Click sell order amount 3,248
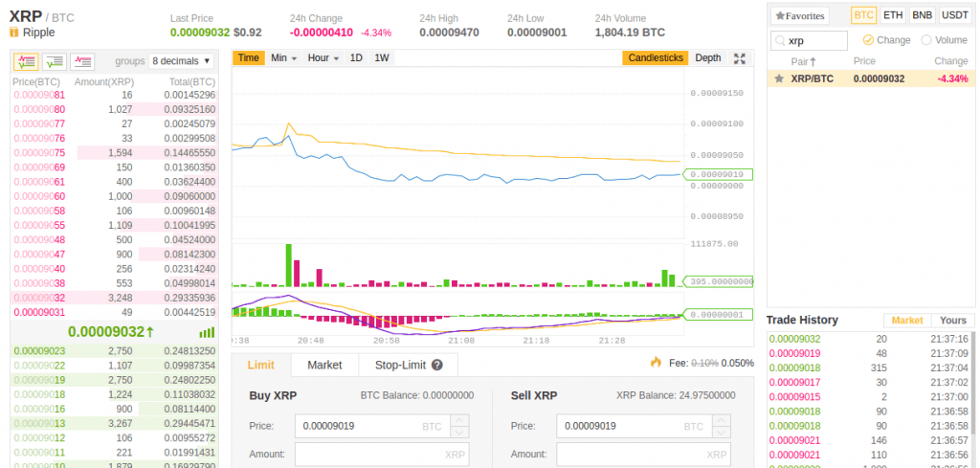This screenshot has width=980, height=468. (120, 298)
